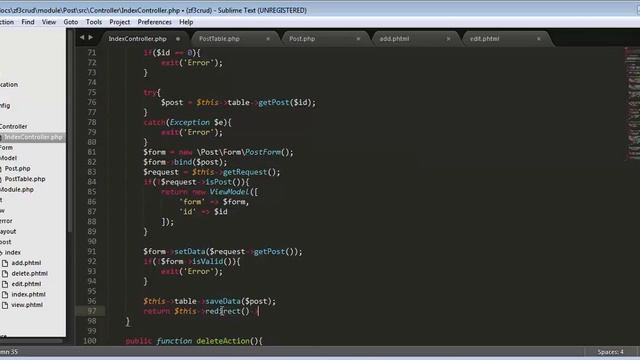640x360 pixels.
Task: Open the View menu
Action: tap(49, 22)
